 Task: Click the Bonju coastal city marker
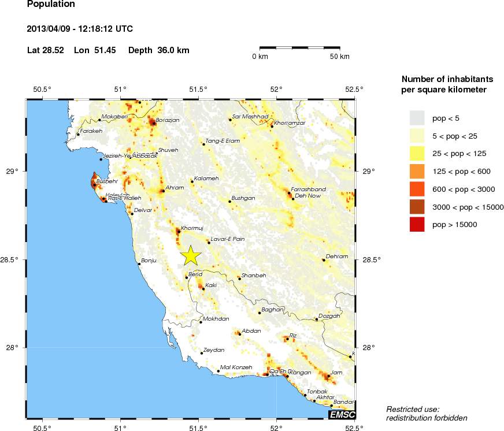click(x=139, y=263)
